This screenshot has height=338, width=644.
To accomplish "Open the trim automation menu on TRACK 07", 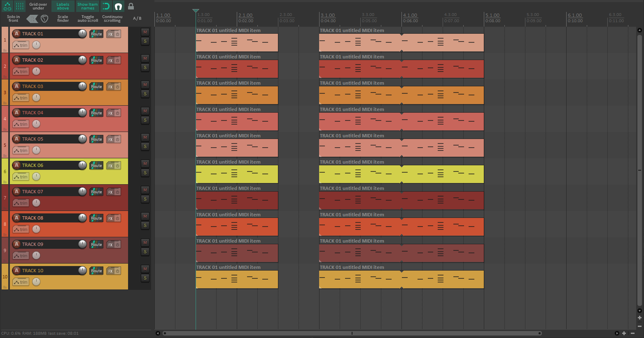I will [x=21, y=203].
